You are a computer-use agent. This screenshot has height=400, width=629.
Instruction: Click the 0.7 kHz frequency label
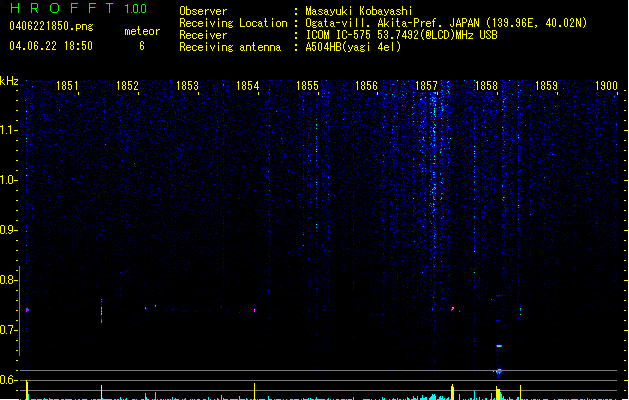(8, 330)
